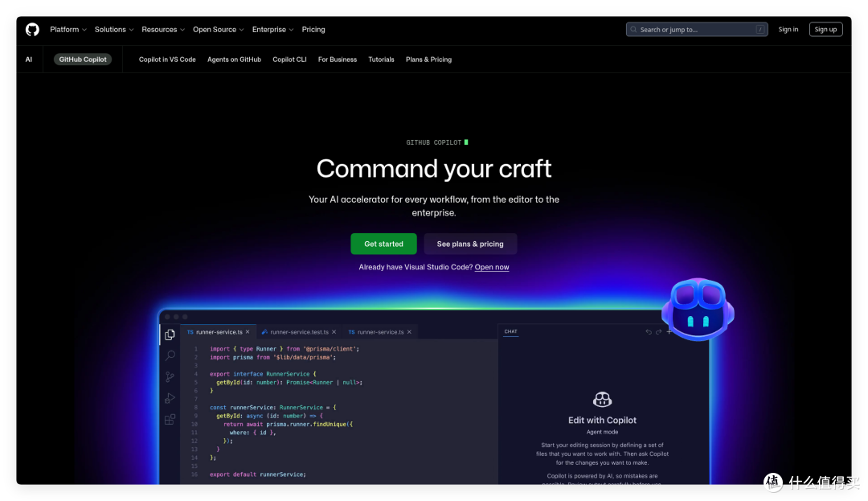Close the runner-service.test.ts tab
Image resolution: width=868 pixels, height=501 pixels.
tap(334, 331)
